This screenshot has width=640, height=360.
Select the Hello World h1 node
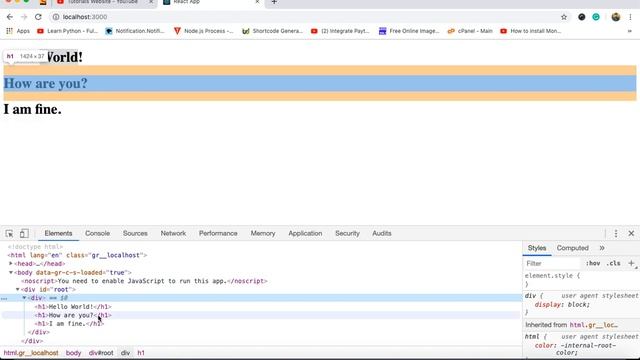(x=73, y=307)
